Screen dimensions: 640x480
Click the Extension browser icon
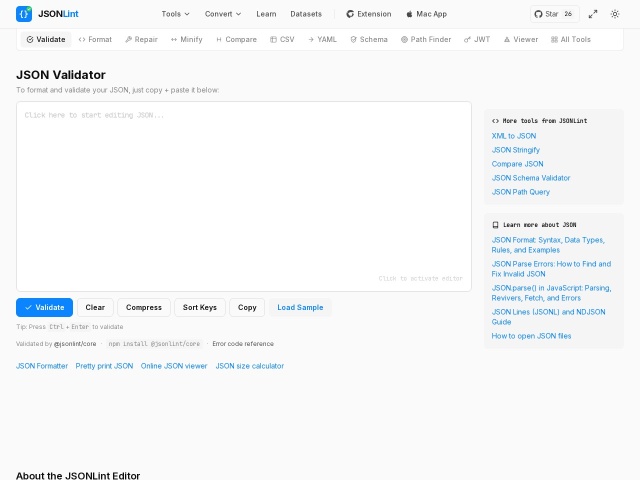pos(350,14)
